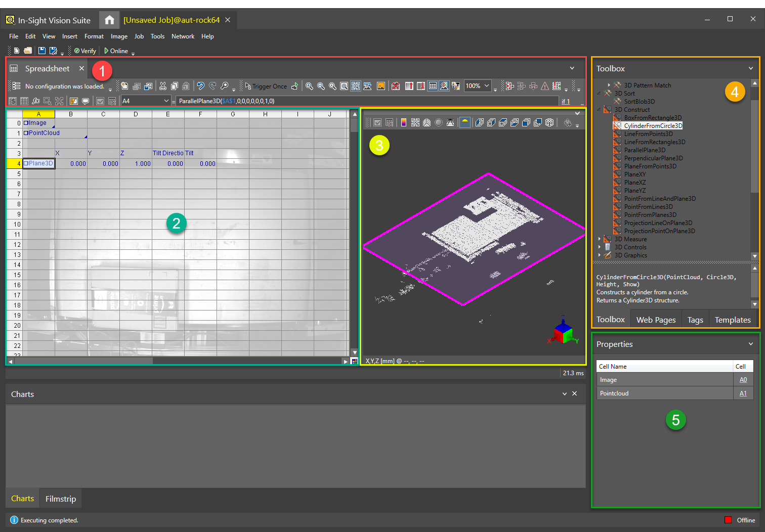Image resolution: width=765 pixels, height=532 pixels.
Task: Click the spreadsheet vertical scrollbar thumb
Action: [354, 125]
